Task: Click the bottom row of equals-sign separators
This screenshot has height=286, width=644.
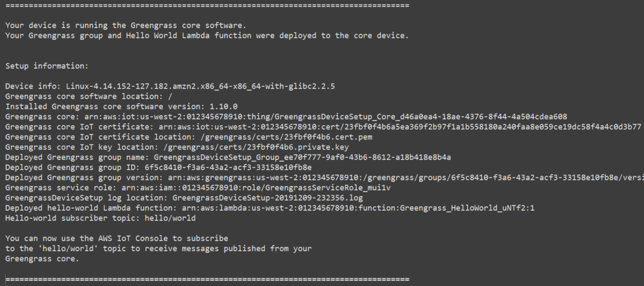Action: tap(206, 279)
